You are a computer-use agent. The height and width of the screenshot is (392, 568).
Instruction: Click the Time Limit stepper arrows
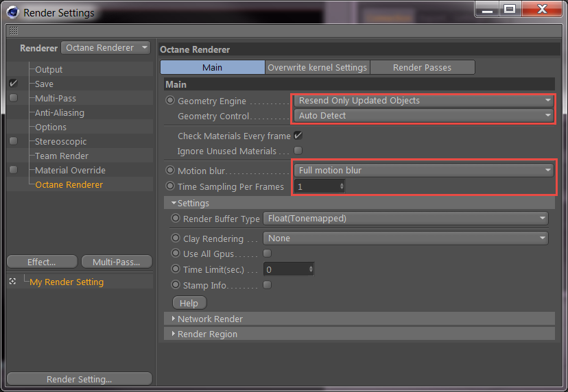[311, 269]
